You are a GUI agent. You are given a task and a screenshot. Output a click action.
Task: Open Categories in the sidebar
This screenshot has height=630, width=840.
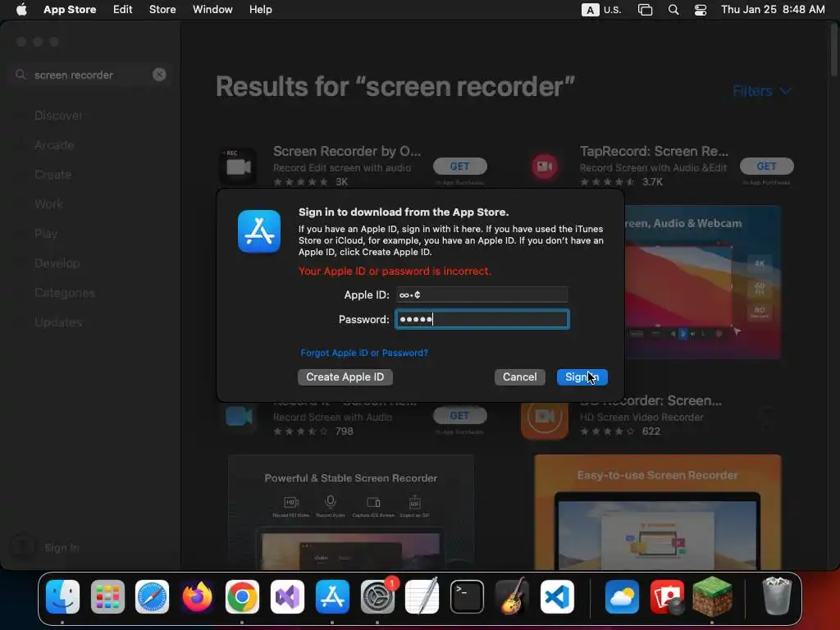[64, 293]
